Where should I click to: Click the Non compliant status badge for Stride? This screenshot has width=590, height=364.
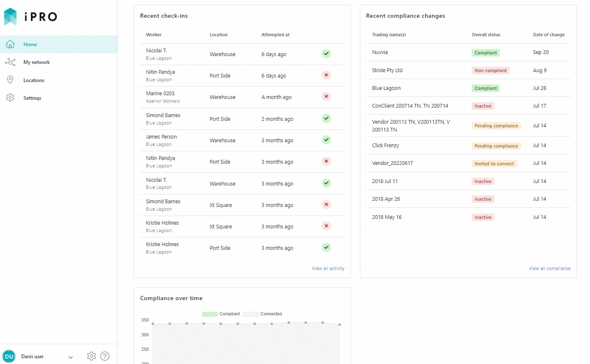(x=490, y=70)
